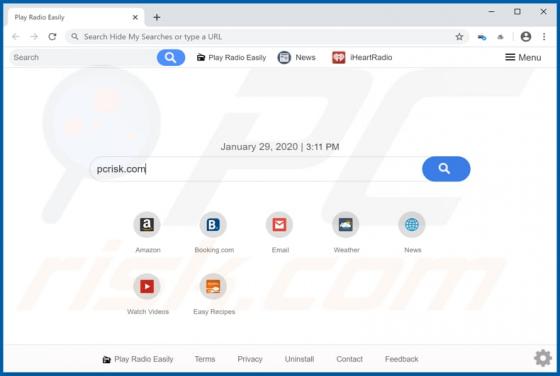Click the Uninstall footer link
560x376 pixels.
pos(299,359)
